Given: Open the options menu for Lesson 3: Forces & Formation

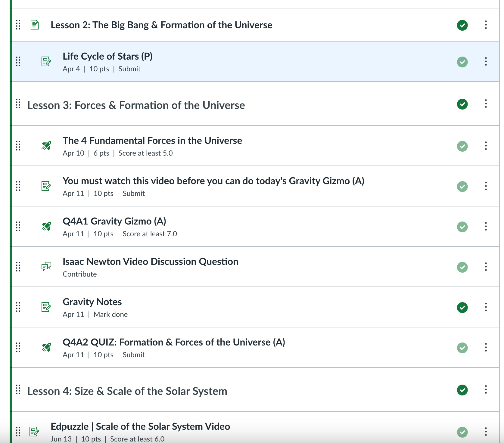Looking at the screenshot, I should (x=486, y=104).
